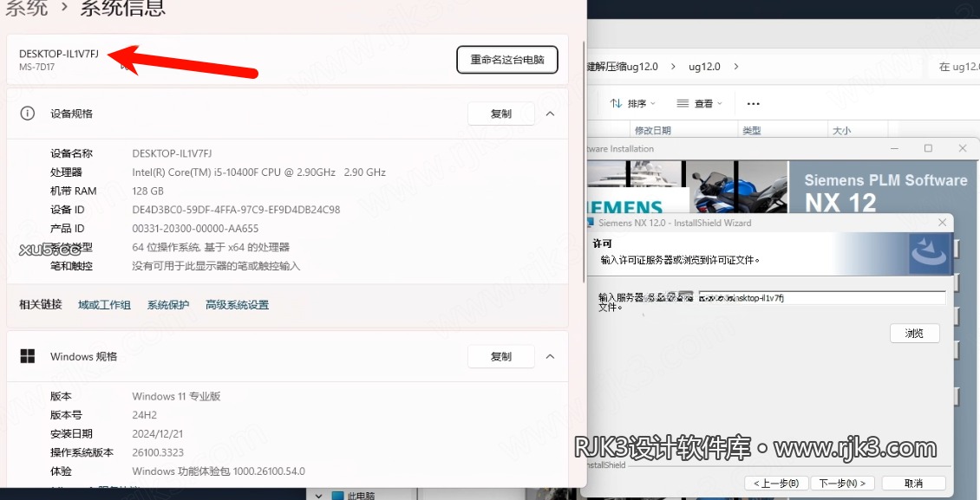The height and width of the screenshot is (500, 980).
Task: Open the 查看 dropdown in File Explorer
Action: [700, 103]
